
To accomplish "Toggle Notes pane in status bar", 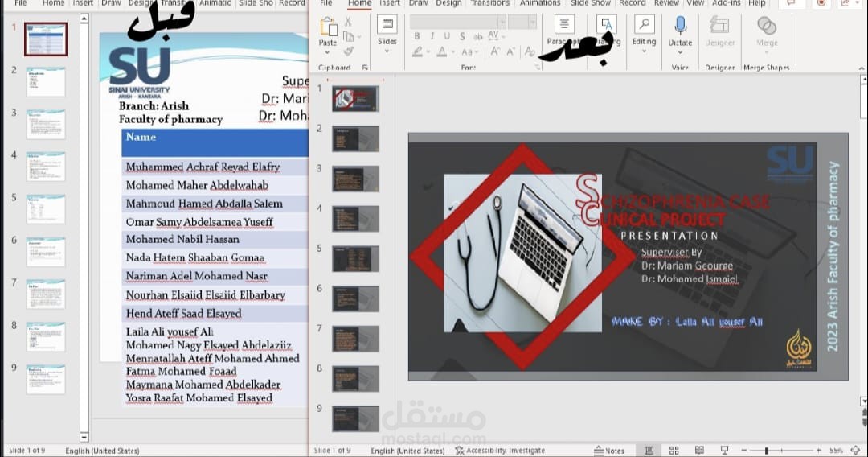I will pyautogui.click(x=609, y=451).
